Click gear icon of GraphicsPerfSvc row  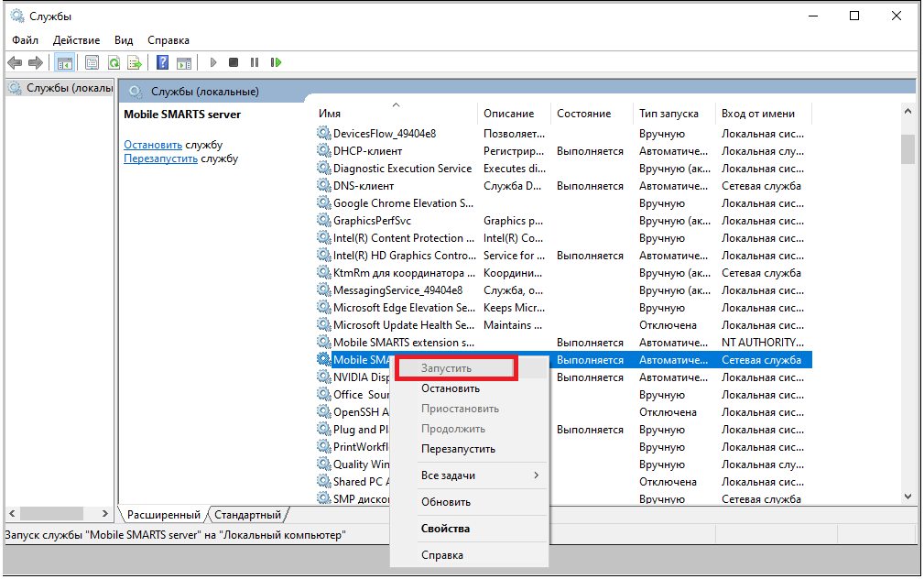tap(324, 221)
